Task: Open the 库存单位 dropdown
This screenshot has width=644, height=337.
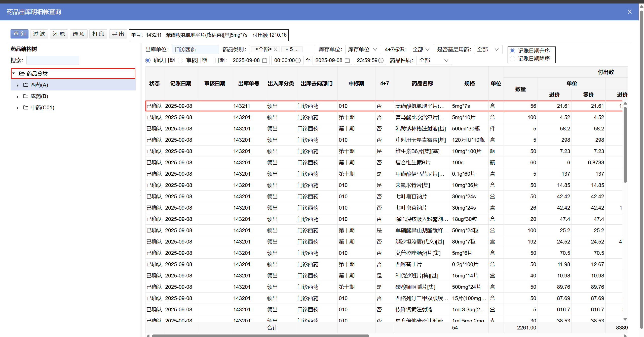Action: click(363, 50)
